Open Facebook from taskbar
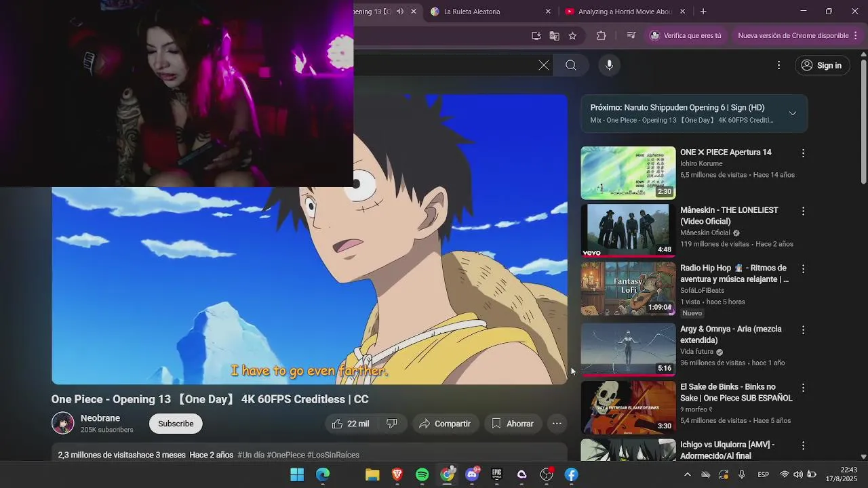This screenshot has width=868, height=488. [572, 474]
